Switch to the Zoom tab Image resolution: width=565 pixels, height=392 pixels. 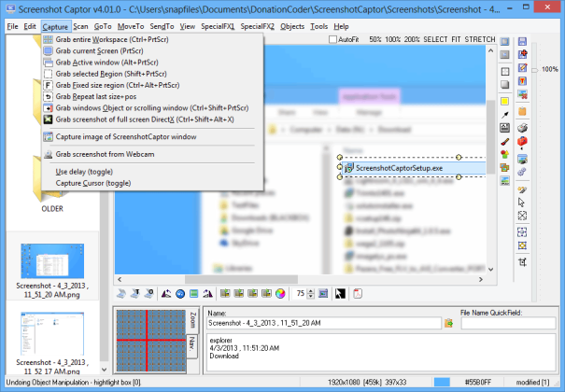pos(192,320)
